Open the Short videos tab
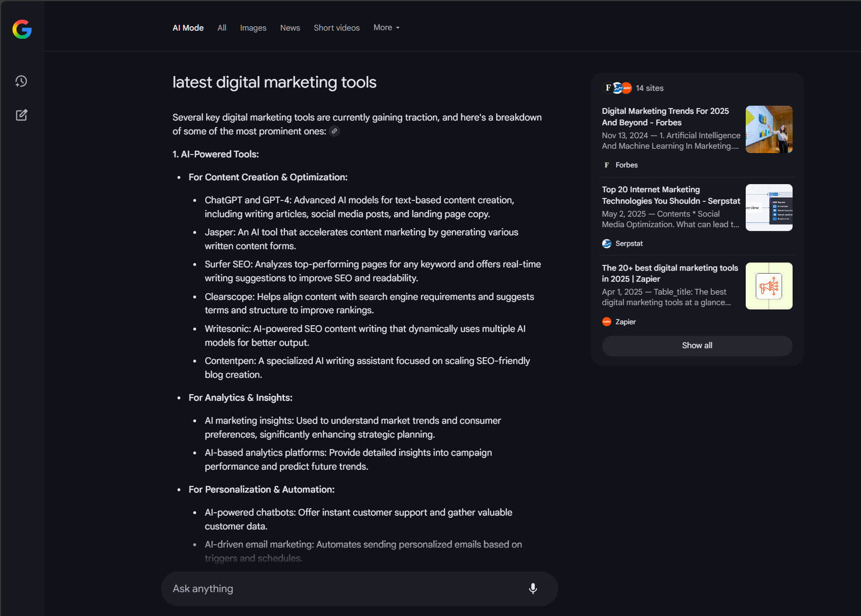Screen dimensions: 861x616 (x=337, y=28)
